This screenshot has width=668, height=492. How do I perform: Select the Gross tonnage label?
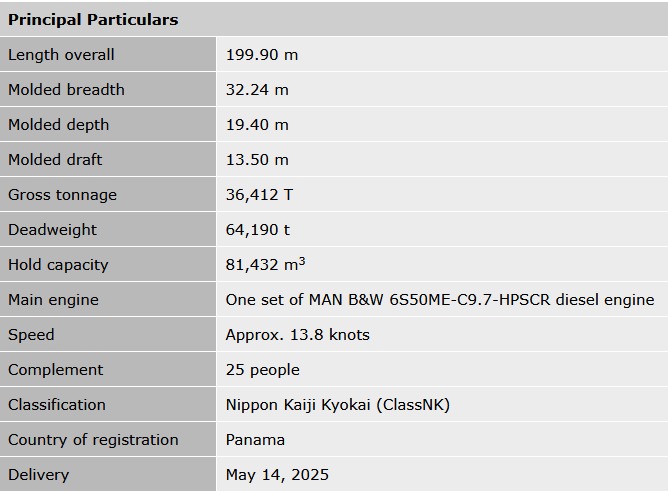62,195
